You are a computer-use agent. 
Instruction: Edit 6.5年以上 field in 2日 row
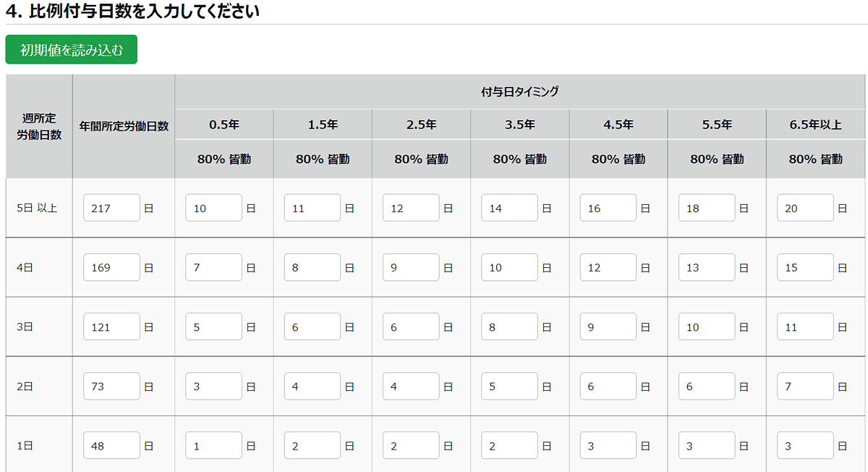[x=805, y=386]
